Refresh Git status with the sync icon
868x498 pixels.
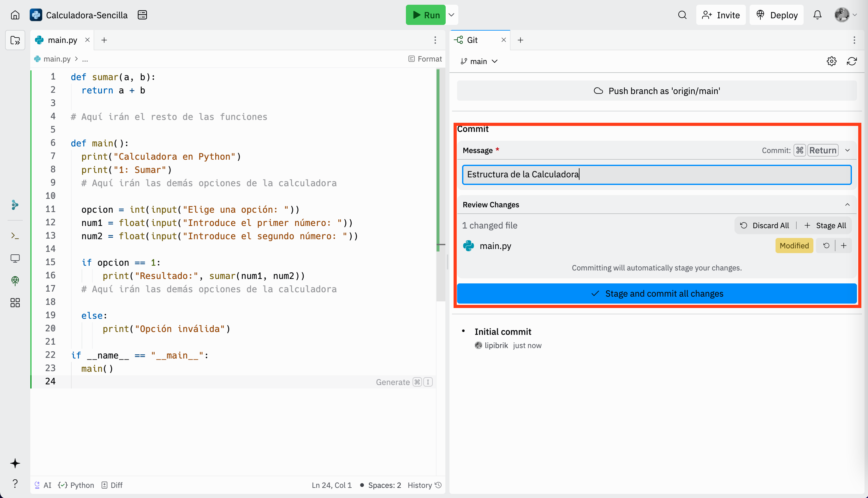click(x=851, y=61)
